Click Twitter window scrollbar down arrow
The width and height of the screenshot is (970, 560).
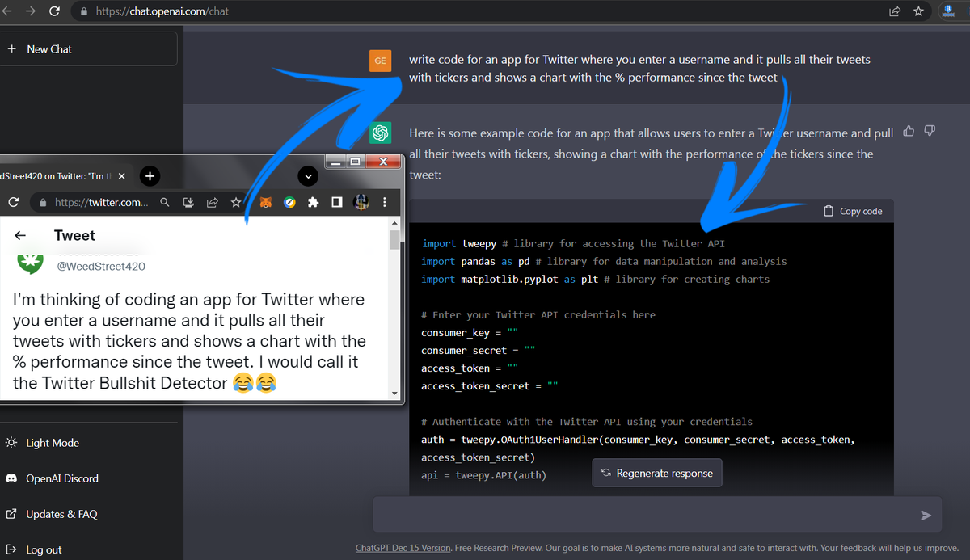tap(394, 394)
